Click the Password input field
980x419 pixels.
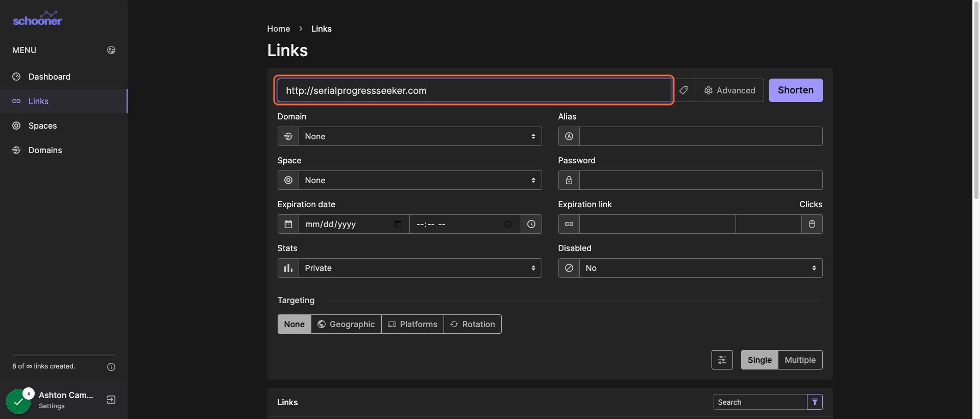(x=701, y=180)
